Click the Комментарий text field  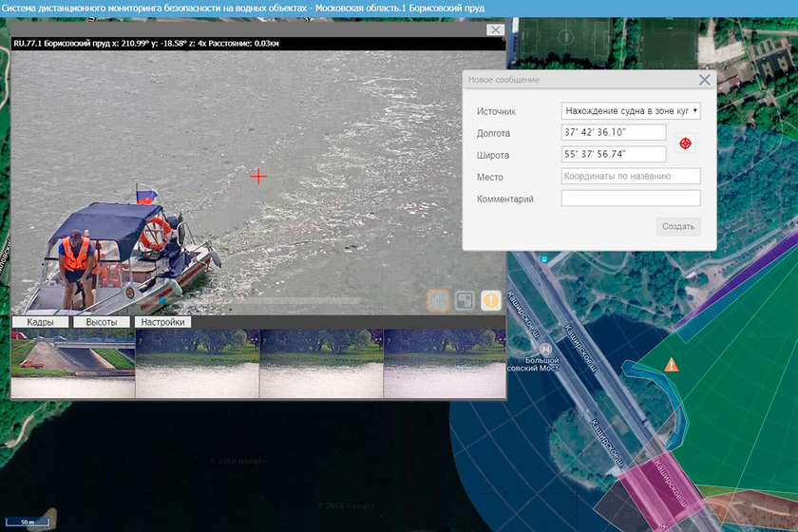(631, 199)
